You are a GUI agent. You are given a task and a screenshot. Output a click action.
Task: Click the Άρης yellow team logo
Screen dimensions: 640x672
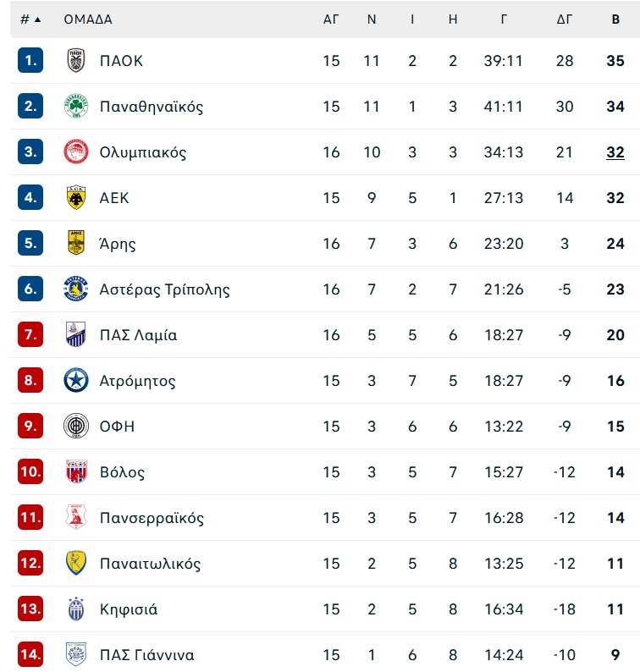[x=76, y=243]
